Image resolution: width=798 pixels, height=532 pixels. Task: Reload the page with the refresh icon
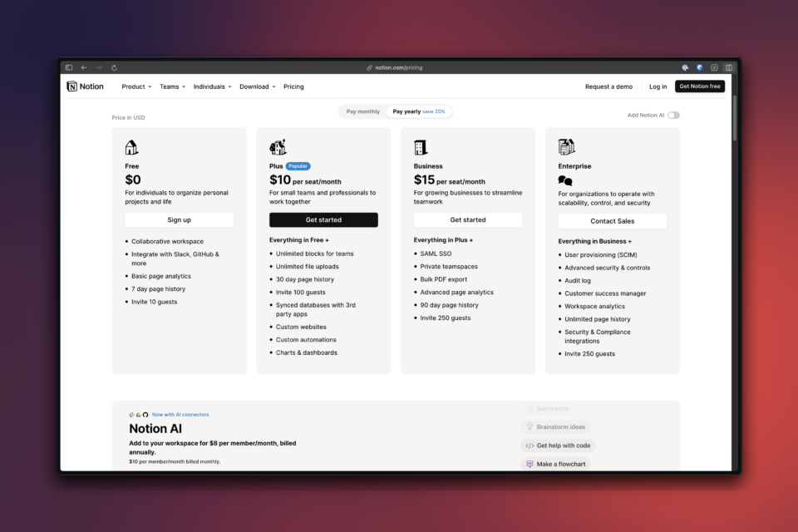114,67
